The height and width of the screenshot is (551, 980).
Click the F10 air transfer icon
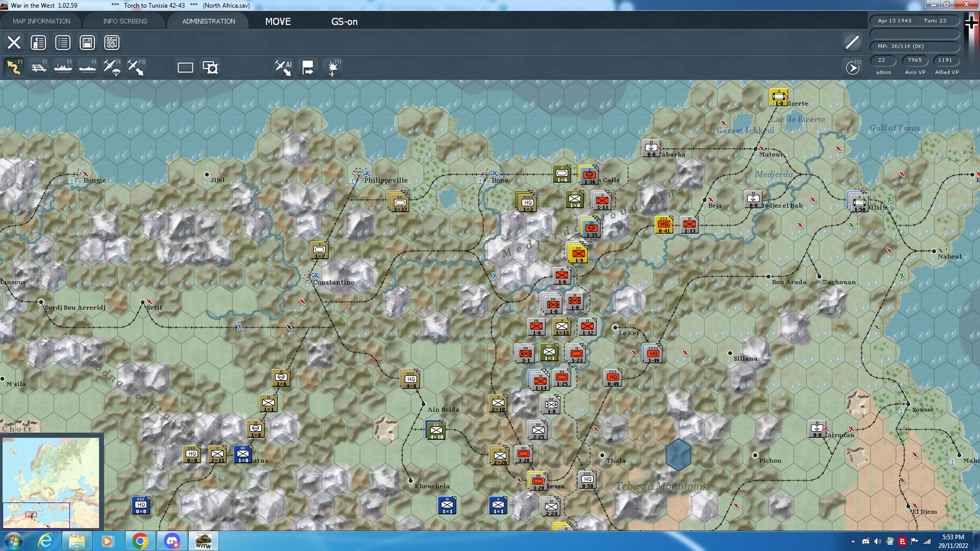[136, 67]
